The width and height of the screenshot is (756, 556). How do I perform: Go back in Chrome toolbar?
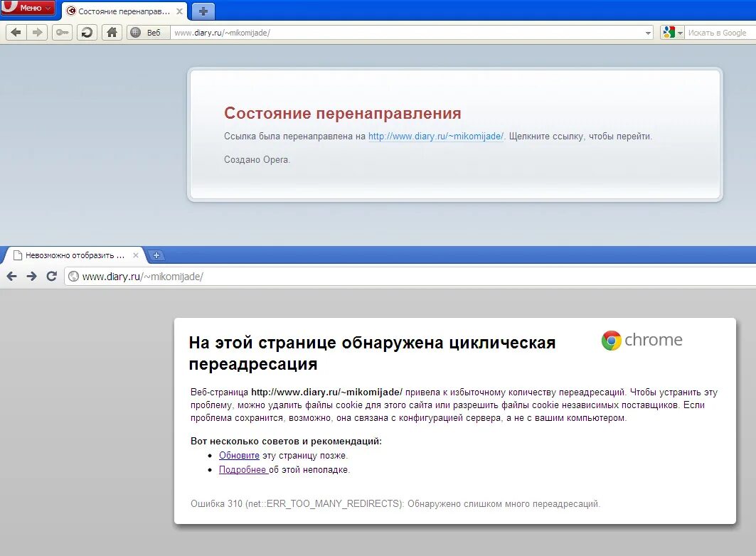pos(11,276)
